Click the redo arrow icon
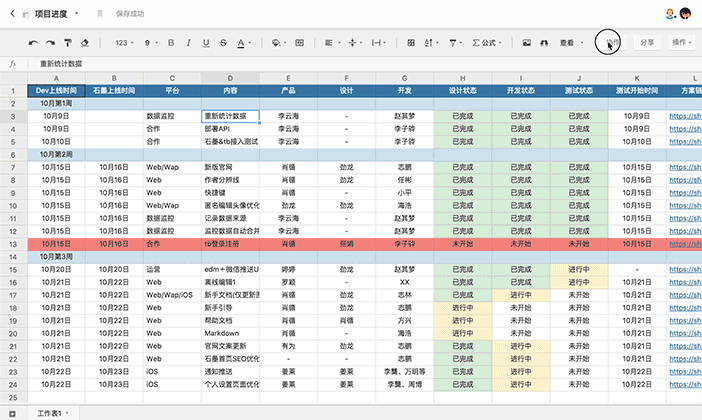 (50, 43)
